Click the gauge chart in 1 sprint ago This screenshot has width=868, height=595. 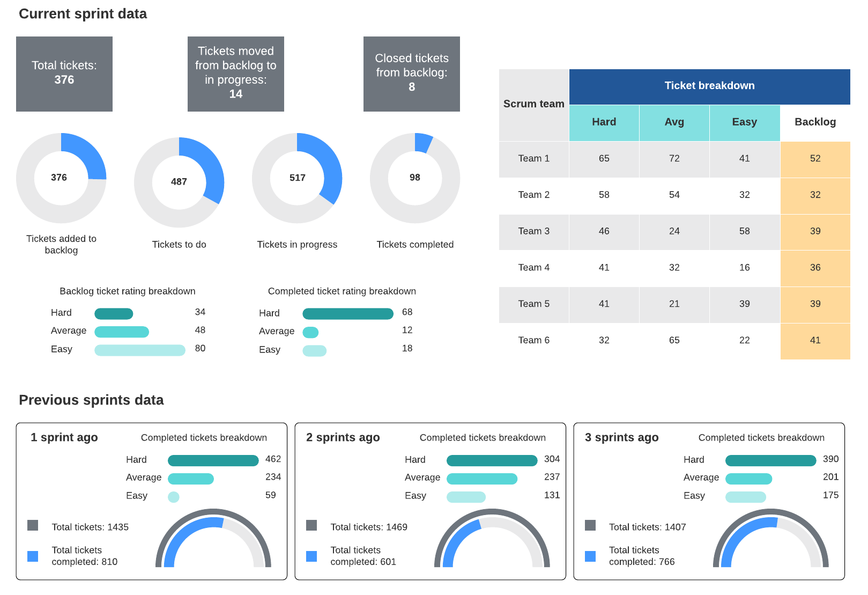213,538
